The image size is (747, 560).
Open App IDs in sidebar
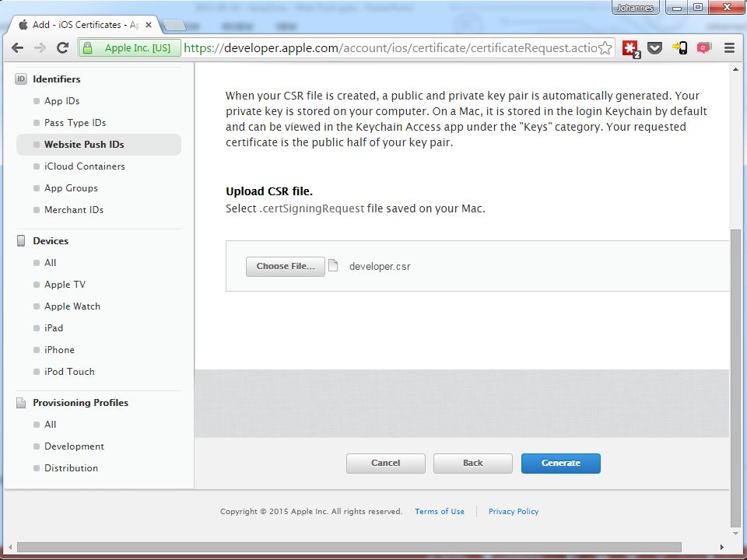[x=62, y=101]
